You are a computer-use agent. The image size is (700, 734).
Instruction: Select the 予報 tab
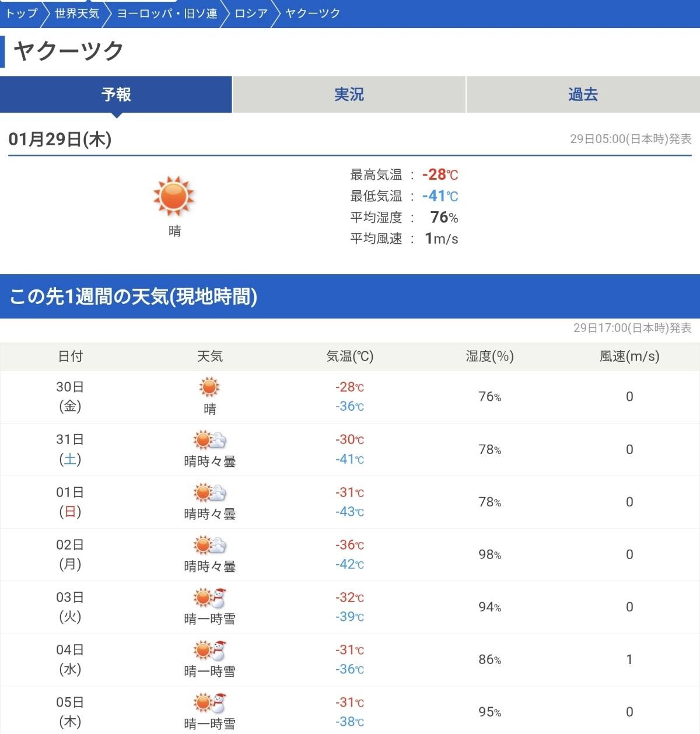[x=116, y=95]
